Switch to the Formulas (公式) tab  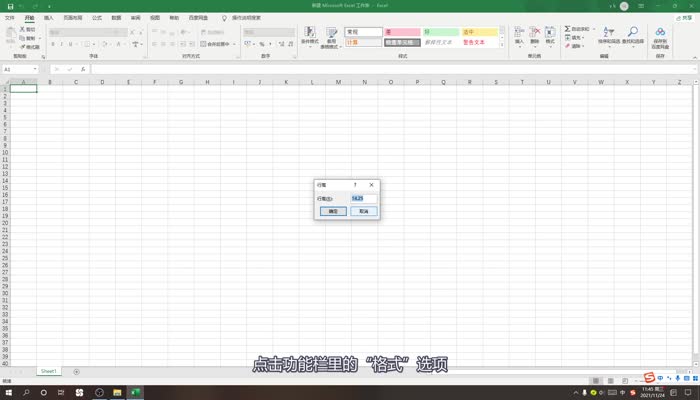pos(97,18)
